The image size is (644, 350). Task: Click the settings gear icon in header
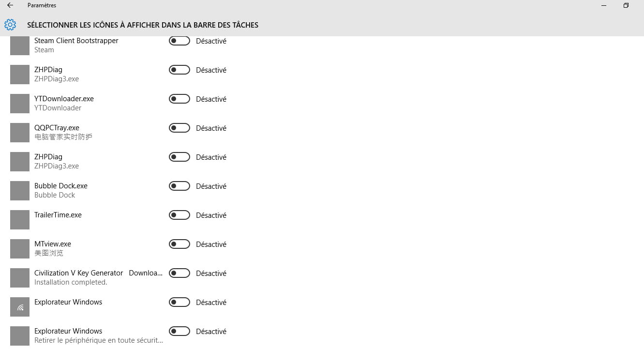pos(10,25)
